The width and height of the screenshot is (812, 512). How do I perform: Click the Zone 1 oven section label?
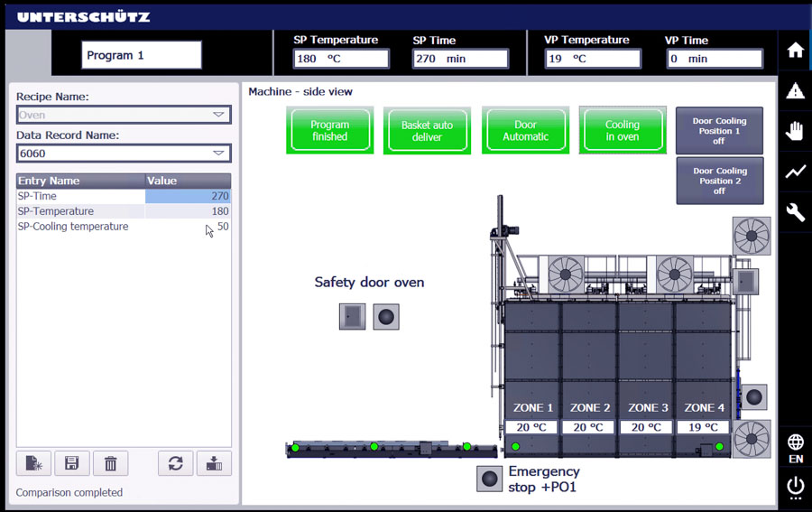point(533,408)
